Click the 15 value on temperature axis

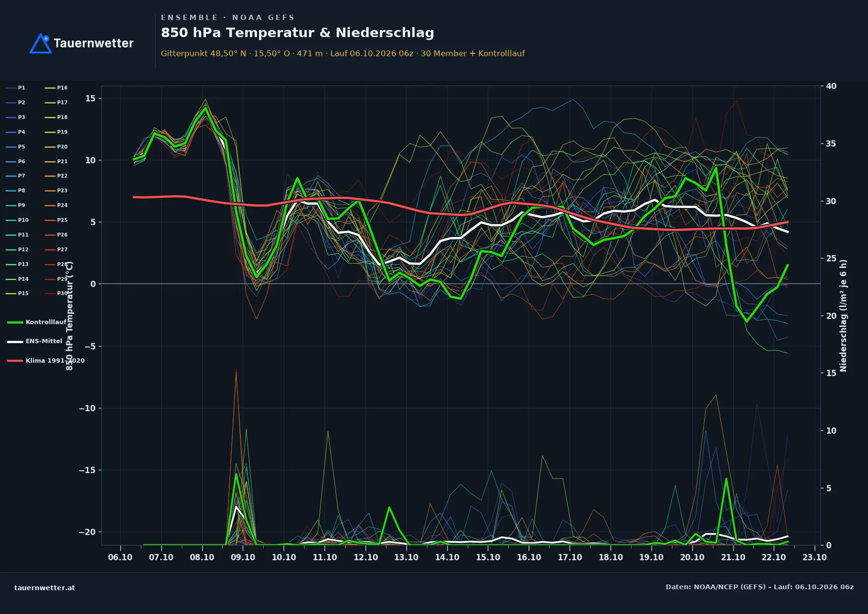click(x=90, y=99)
